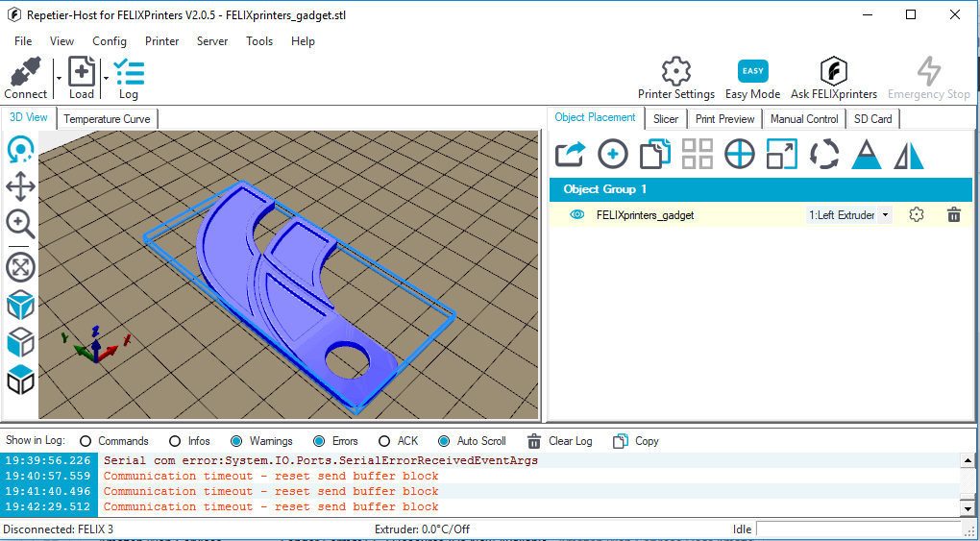Viewport: 980px width, 541px height.
Task: Select the Move viewpoint arrows tool
Action: pos(20,186)
